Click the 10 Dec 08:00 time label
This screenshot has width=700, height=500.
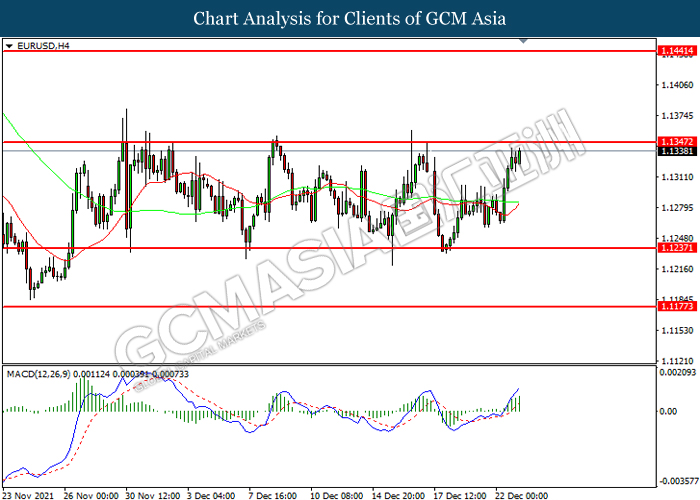click(338, 496)
